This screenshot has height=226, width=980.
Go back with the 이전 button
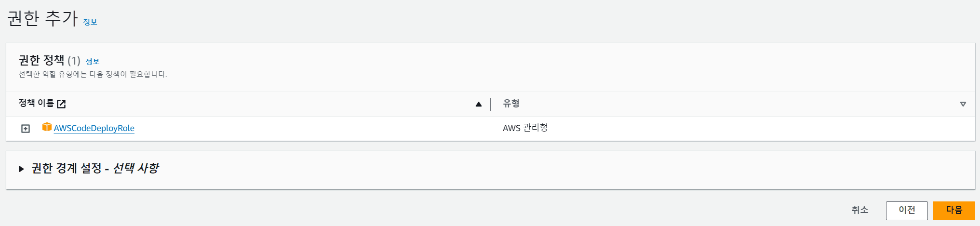click(906, 210)
